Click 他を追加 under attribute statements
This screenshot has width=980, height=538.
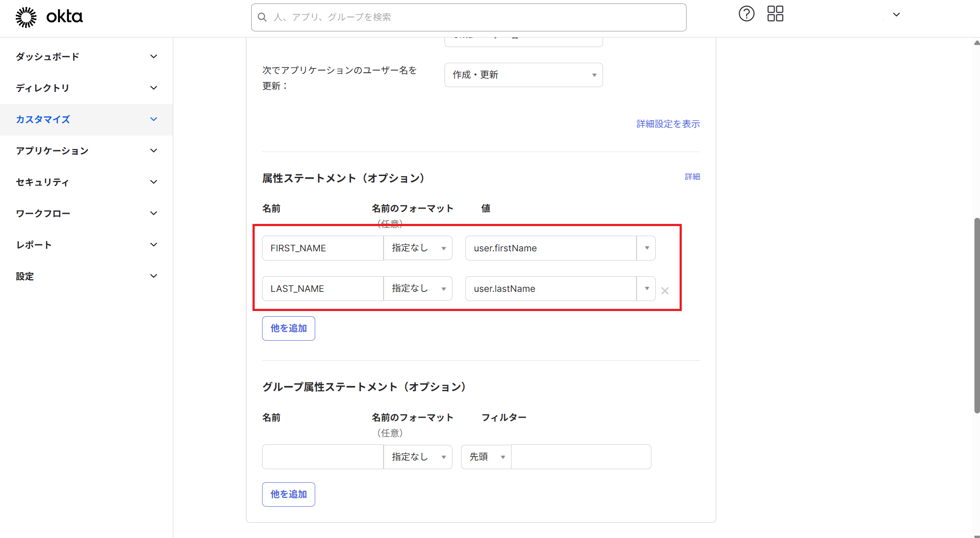tap(288, 328)
